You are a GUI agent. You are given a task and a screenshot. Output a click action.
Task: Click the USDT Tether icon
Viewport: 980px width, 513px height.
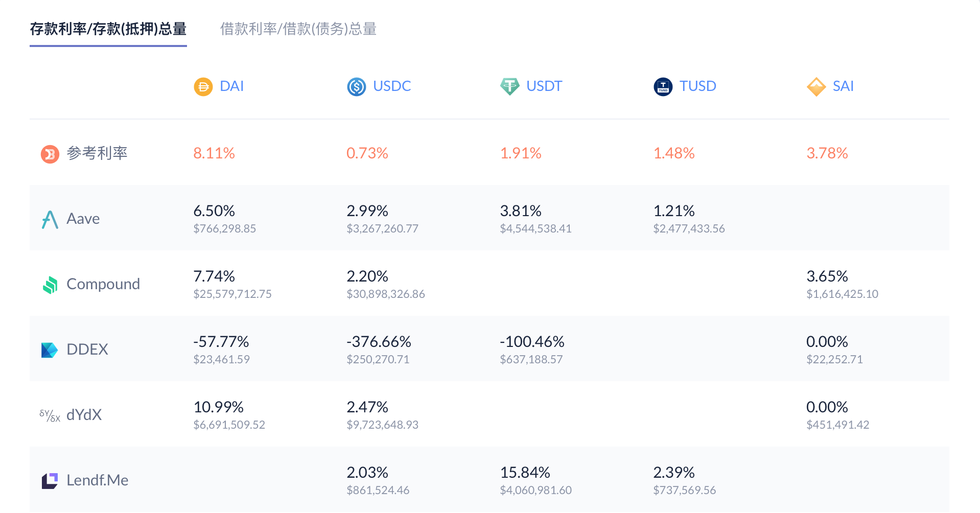pos(509,87)
